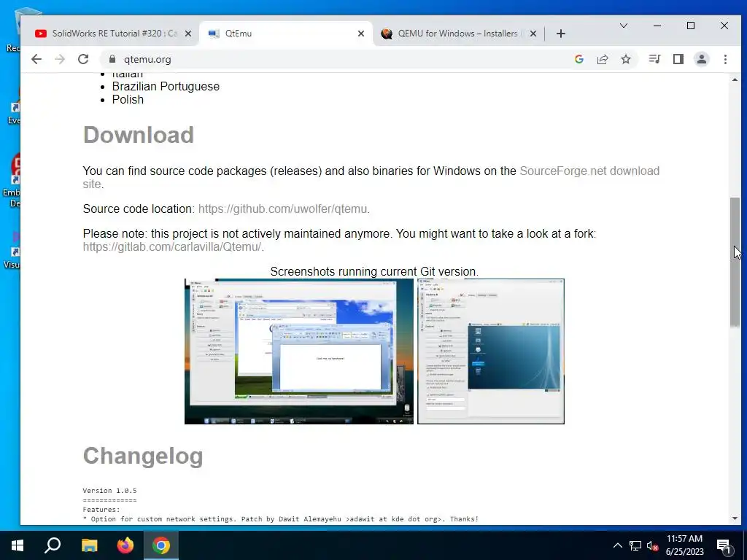Show hidden system tray icons
The image size is (747, 560).
click(617, 545)
